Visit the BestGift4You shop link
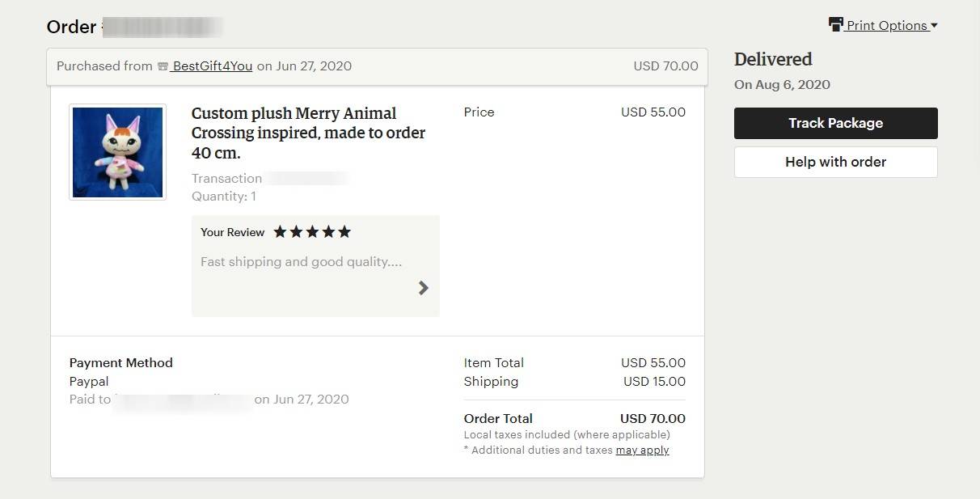 click(x=213, y=66)
